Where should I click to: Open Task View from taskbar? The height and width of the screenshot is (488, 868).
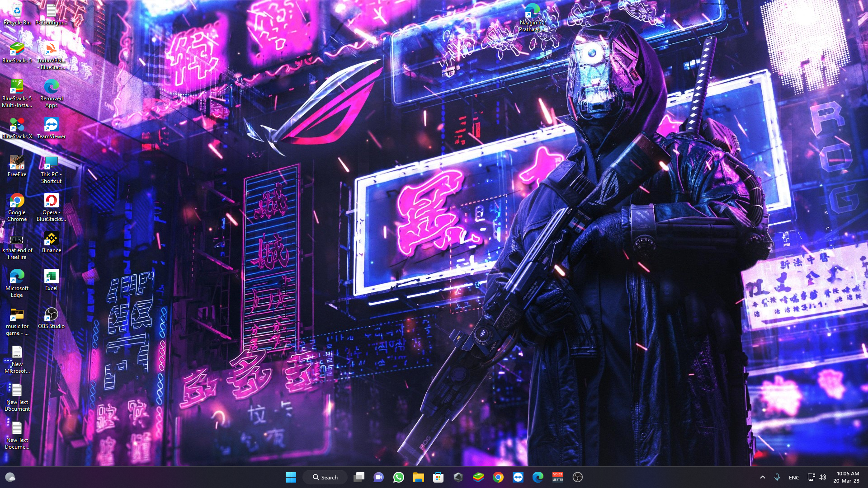[359, 477]
